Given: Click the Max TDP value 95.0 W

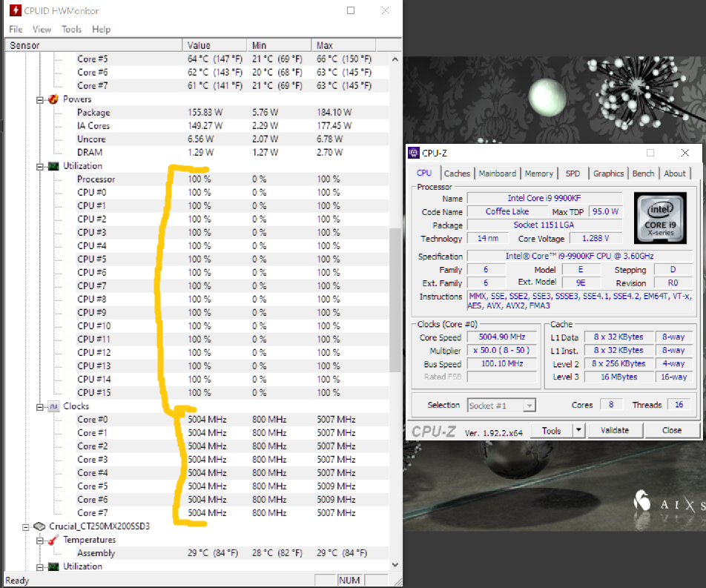Looking at the screenshot, I should pyautogui.click(x=606, y=211).
